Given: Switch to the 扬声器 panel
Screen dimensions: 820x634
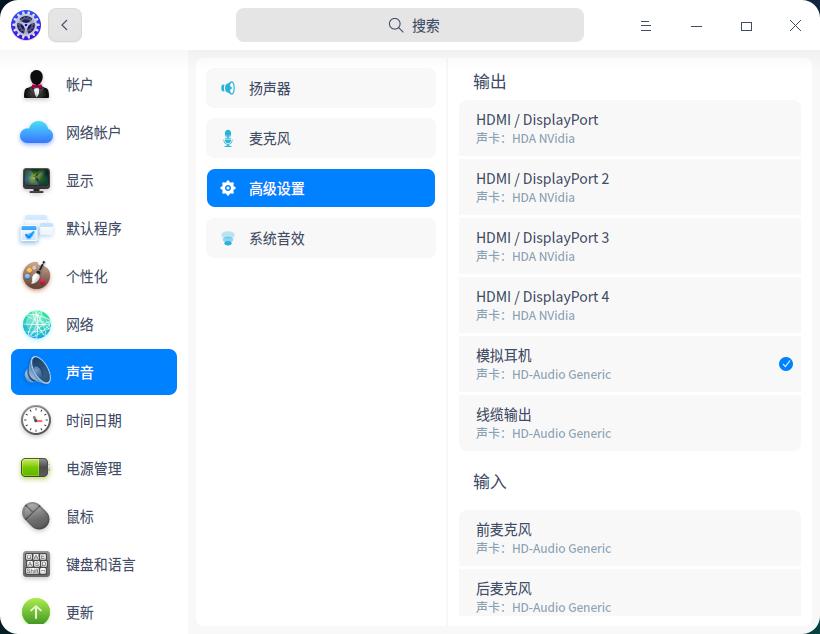Looking at the screenshot, I should [x=320, y=88].
